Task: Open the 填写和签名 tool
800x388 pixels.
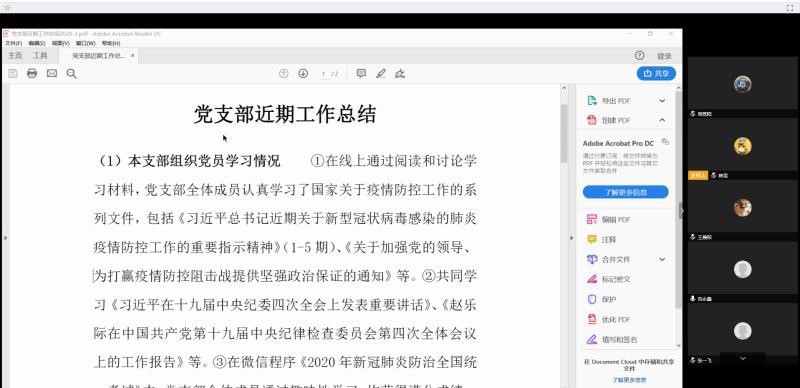Action: coord(612,340)
